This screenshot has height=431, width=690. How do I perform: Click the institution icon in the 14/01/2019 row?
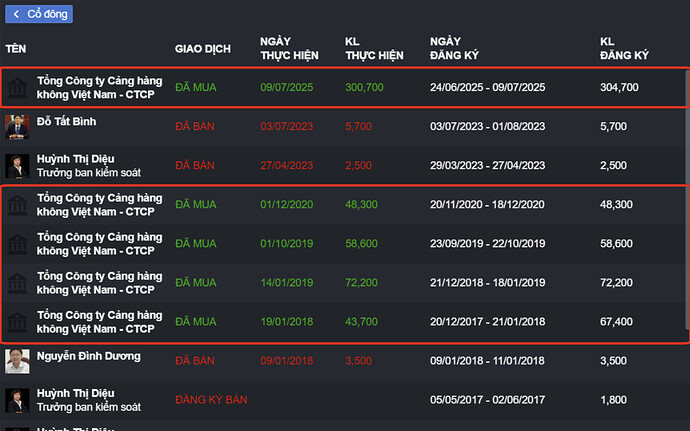17,283
